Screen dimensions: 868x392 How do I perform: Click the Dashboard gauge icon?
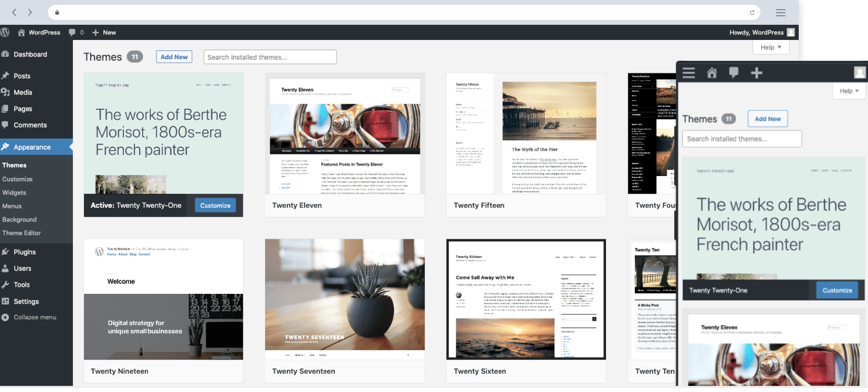tap(5, 54)
